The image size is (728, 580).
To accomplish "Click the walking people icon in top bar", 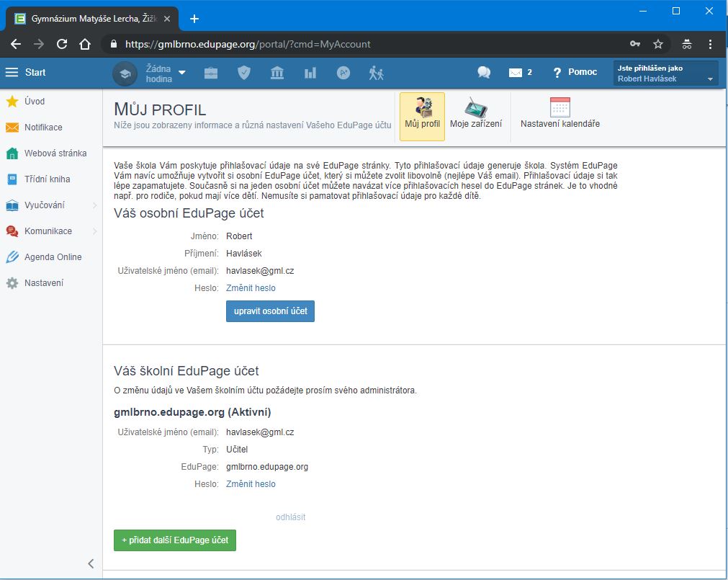I will pos(376,73).
